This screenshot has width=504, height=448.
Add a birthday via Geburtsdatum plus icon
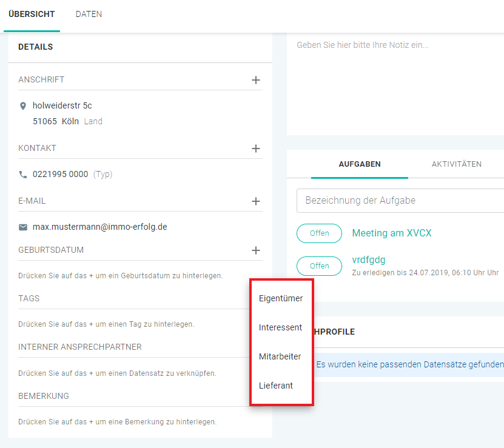pyautogui.click(x=256, y=250)
